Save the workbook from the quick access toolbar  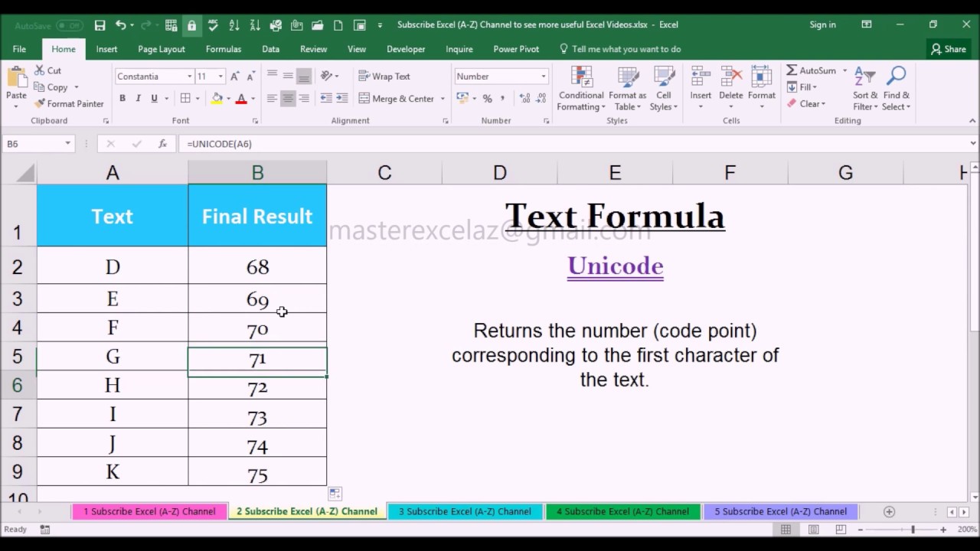(100, 25)
